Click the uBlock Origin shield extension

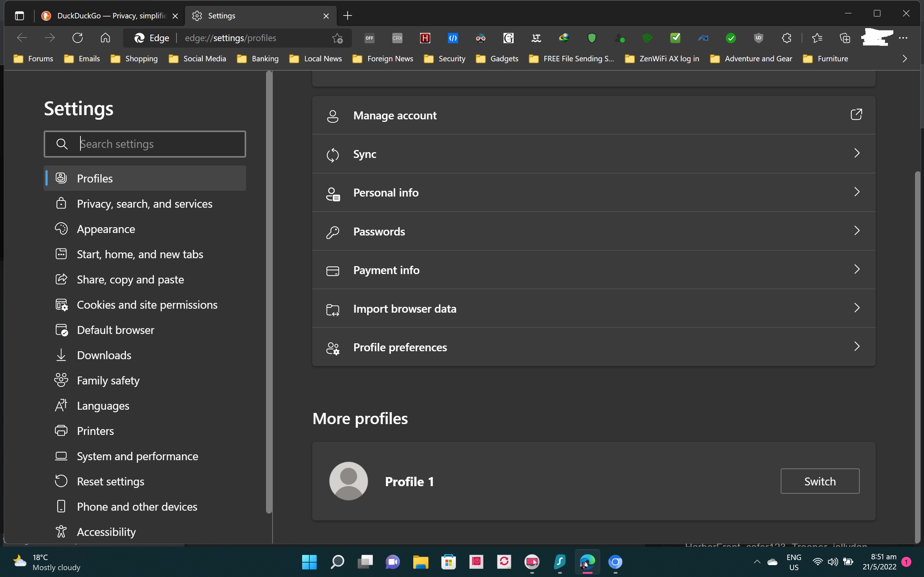[x=758, y=38]
